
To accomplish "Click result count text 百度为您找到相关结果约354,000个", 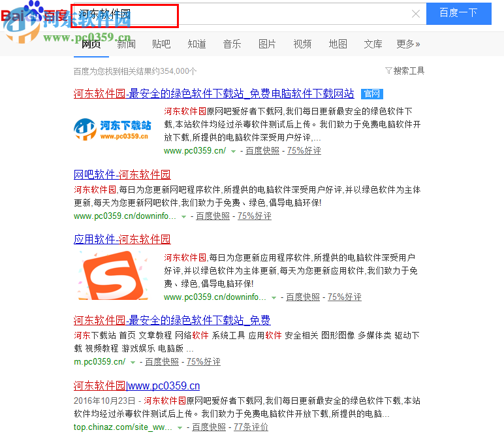I will click(135, 71).
